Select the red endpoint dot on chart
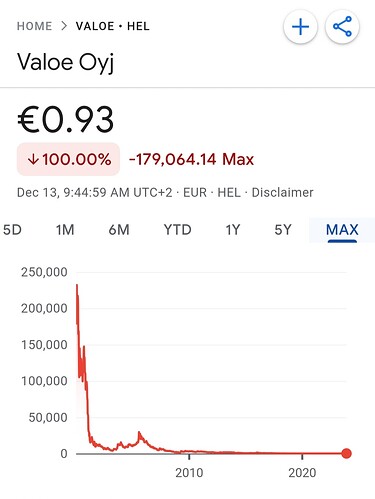The image size is (375, 499). (x=347, y=453)
